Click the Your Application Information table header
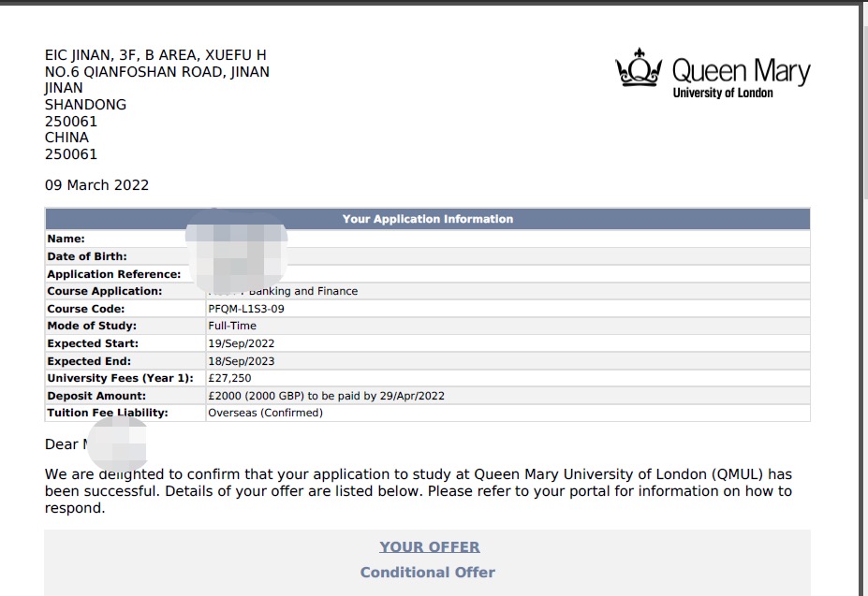This screenshot has height=596, width=868. click(427, 219)
